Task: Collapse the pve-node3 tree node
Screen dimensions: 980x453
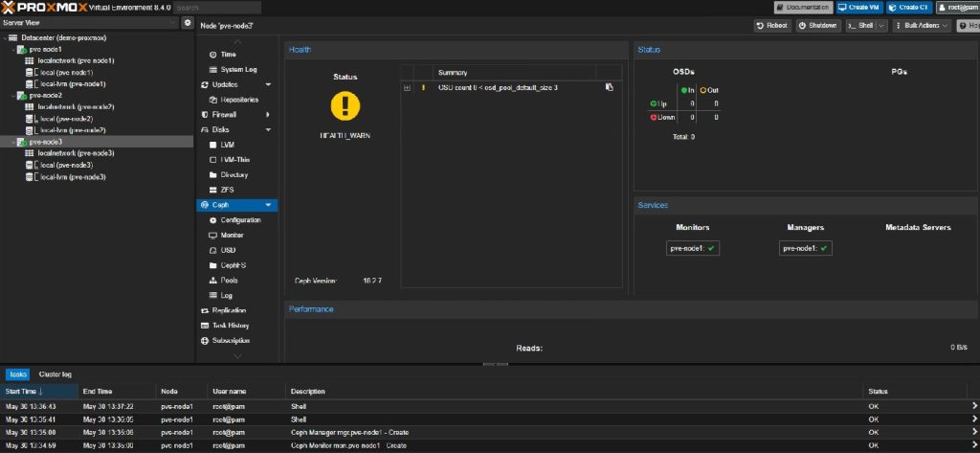Action: pos(13,142)
